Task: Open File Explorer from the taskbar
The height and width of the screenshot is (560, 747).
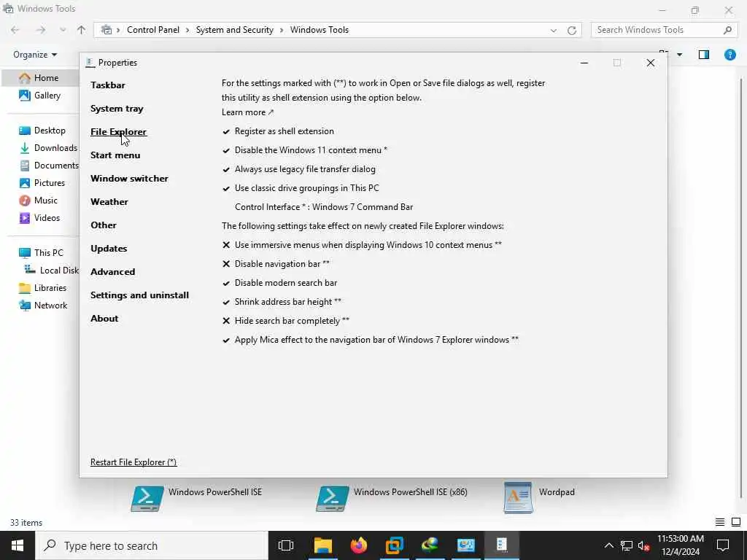Action: (323, 545)
